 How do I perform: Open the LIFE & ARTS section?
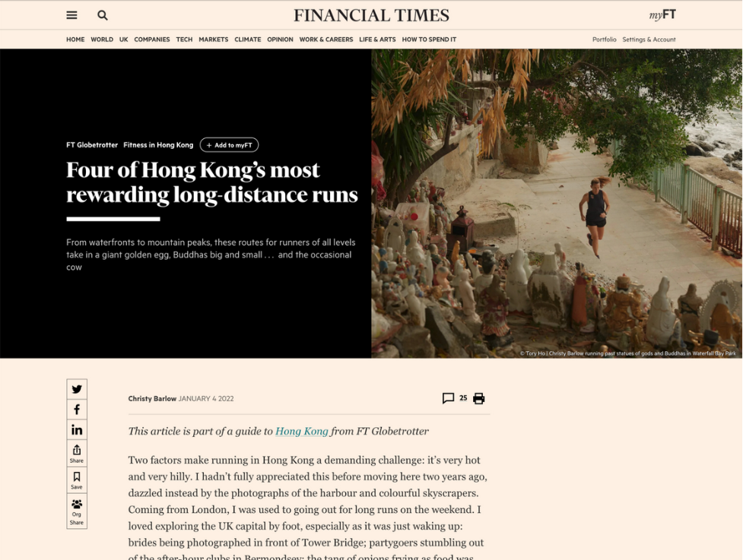(x=377, y=40)
